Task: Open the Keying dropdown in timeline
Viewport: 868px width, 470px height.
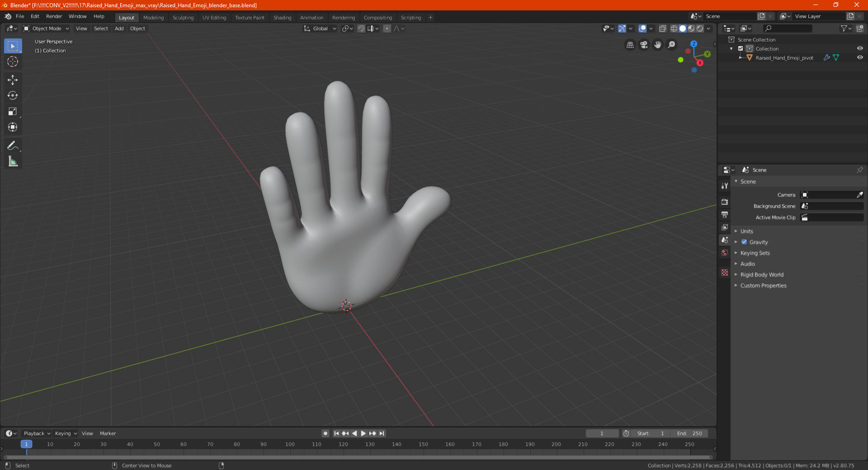Action: pyautogui.click(x=66, y=433)
